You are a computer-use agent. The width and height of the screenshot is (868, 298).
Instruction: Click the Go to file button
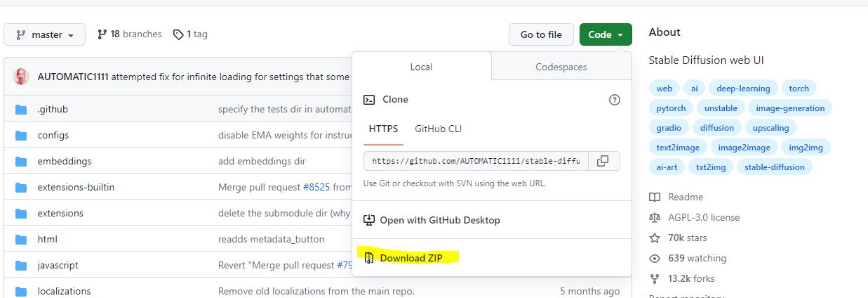pyautogui.click(x=541, y=34)
